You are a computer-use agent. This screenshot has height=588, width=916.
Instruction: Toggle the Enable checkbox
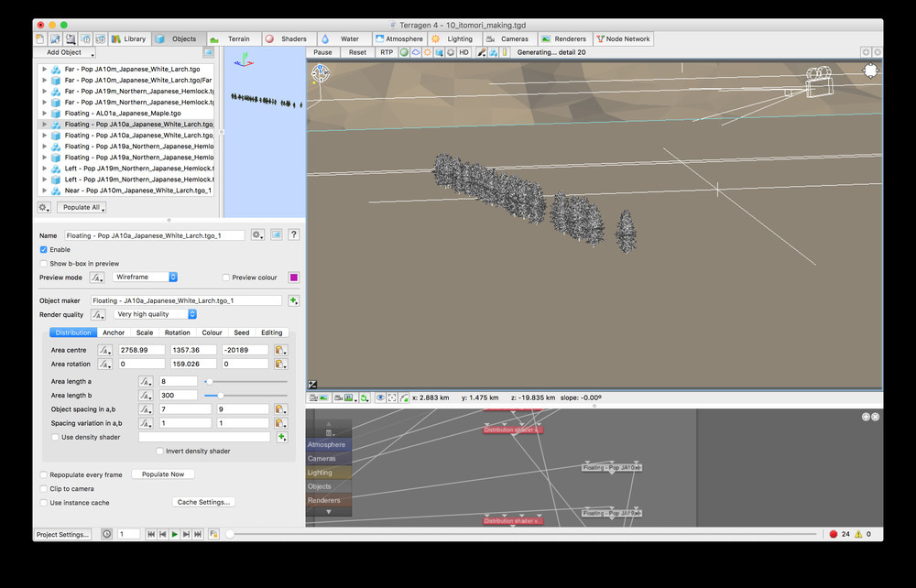coord(43,249)
